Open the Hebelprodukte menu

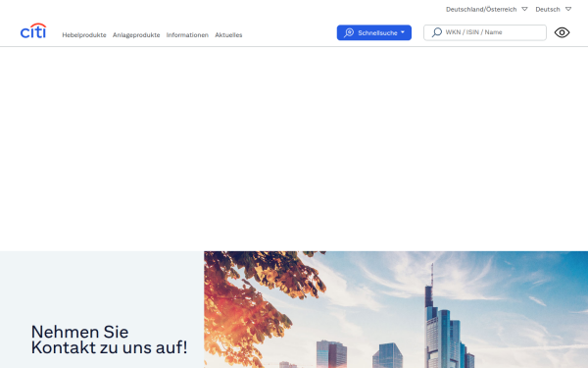(84, 35)
